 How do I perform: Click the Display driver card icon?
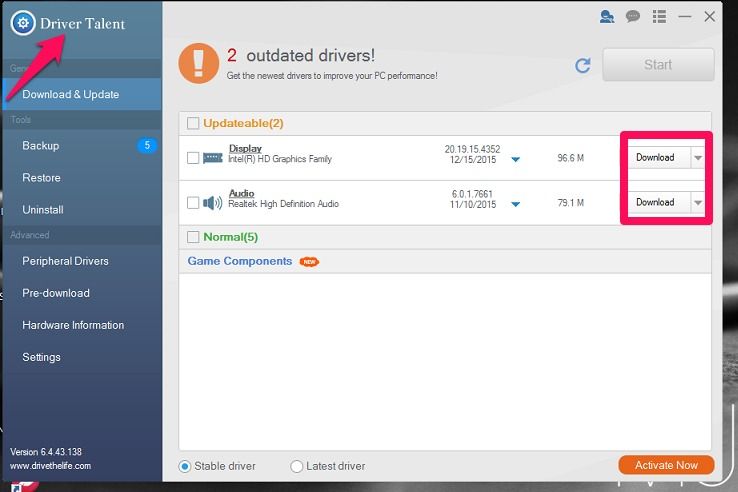tap(213, 158)
